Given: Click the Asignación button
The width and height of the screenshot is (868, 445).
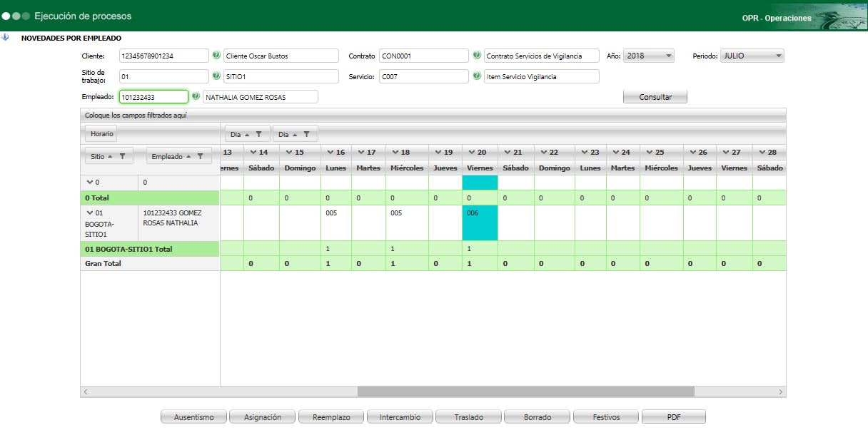Looking at the screenshot, I should [x=263, y=417].
